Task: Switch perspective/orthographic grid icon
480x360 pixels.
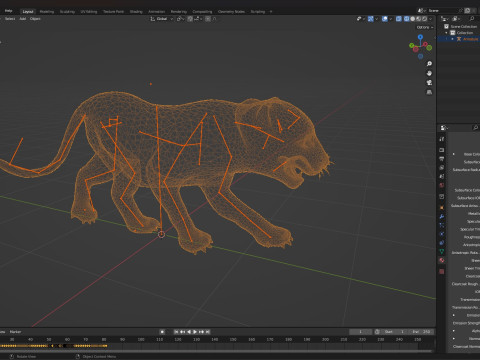Action: coord(429,92)
